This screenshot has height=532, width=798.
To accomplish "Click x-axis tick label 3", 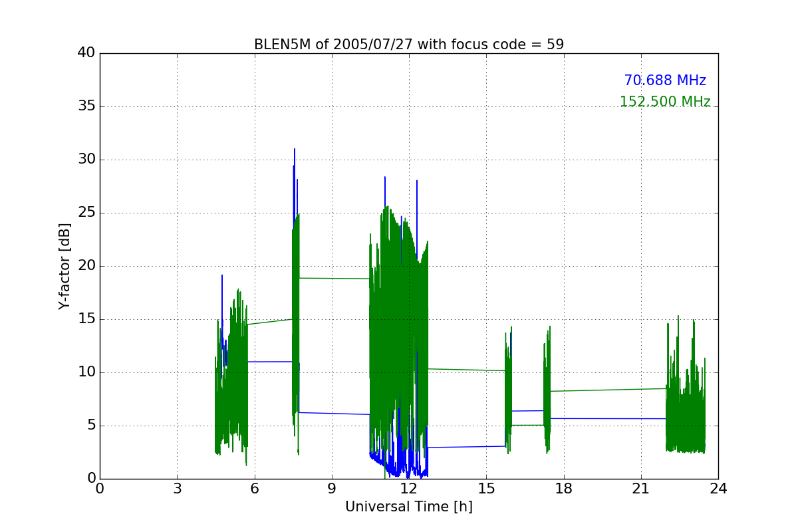I will [177, 488].
